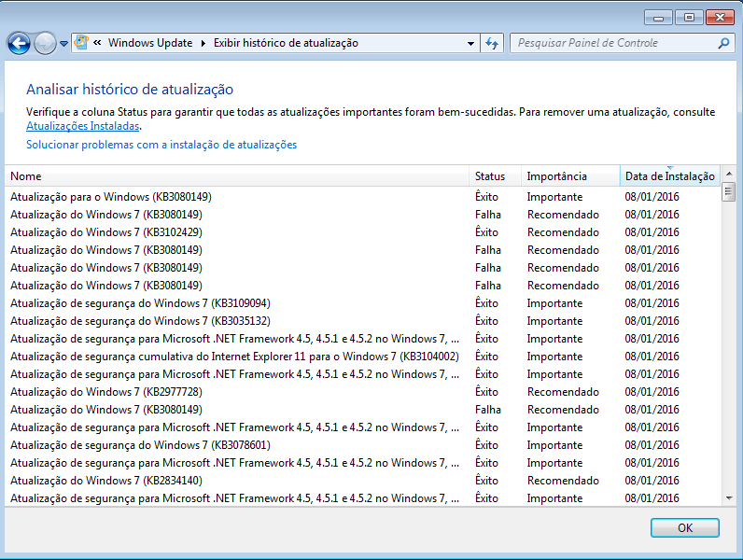This screenshot has height=560, width=743.
Task: Close the update history window
Action: point(720,18)
